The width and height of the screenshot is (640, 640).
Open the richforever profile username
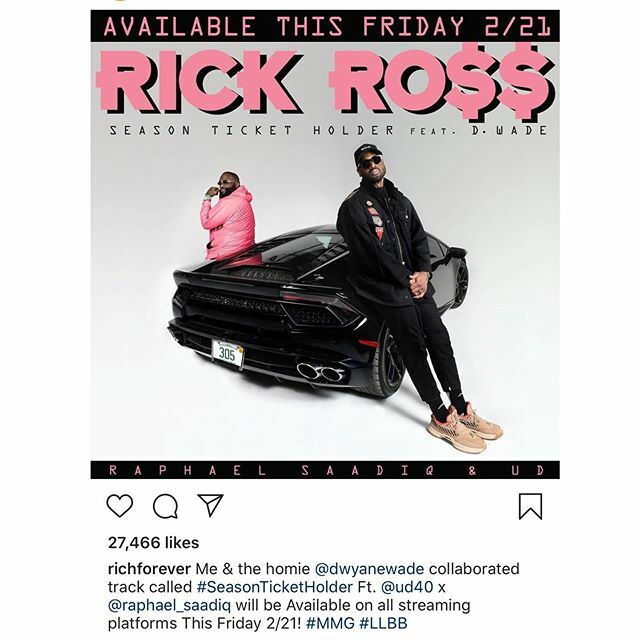pos(149,569)
